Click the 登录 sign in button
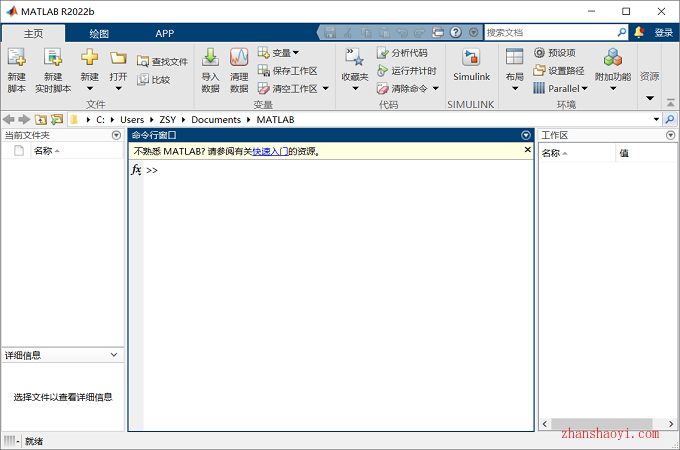680x450 pixels. (664, 33)
